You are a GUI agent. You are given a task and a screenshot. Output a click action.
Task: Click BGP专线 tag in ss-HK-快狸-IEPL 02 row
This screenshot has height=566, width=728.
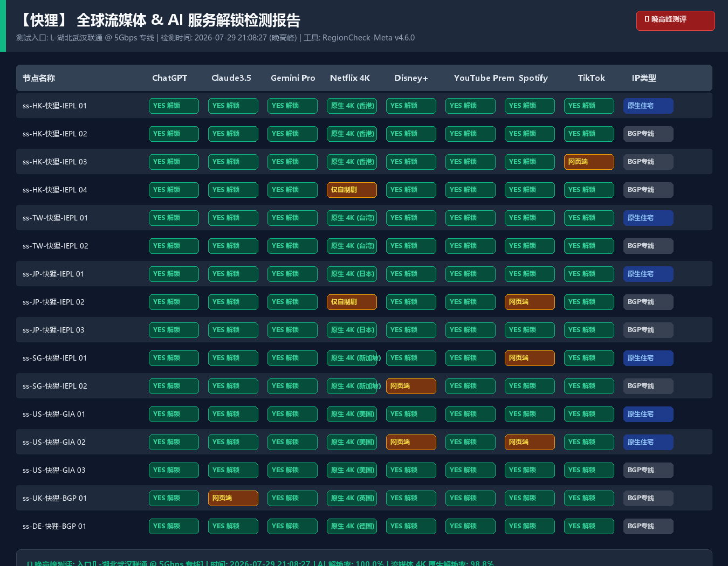pos(648,134)
